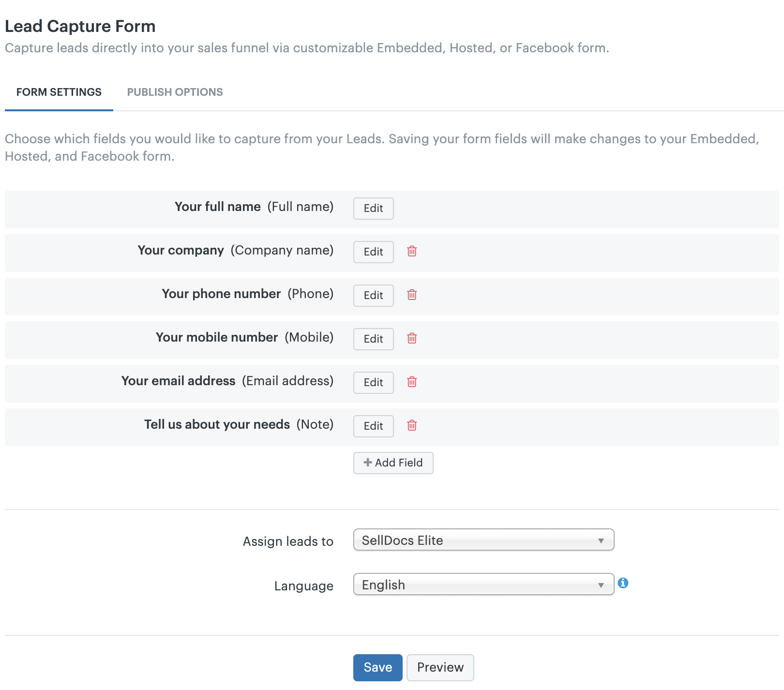Edit the Tell us about your needs field
This screenshot has width=784, height=690.
pyautogui.click(x=373, y=426)
